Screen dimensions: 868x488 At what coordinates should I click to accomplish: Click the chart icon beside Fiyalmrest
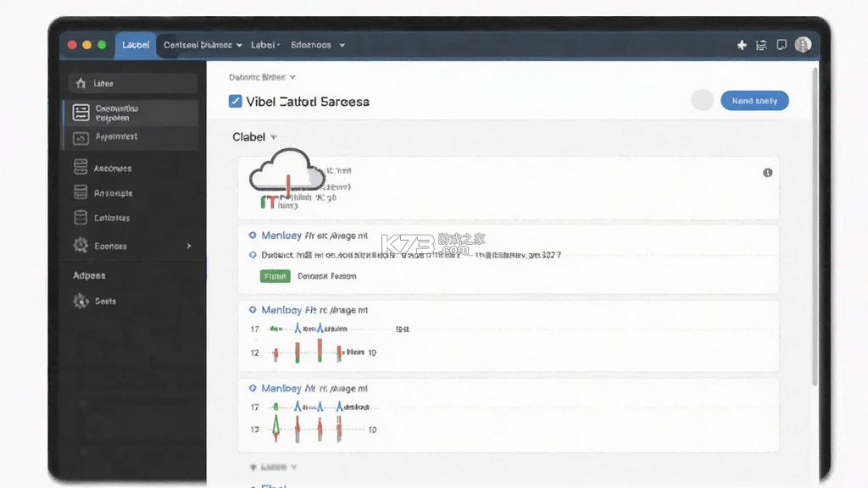81,138
